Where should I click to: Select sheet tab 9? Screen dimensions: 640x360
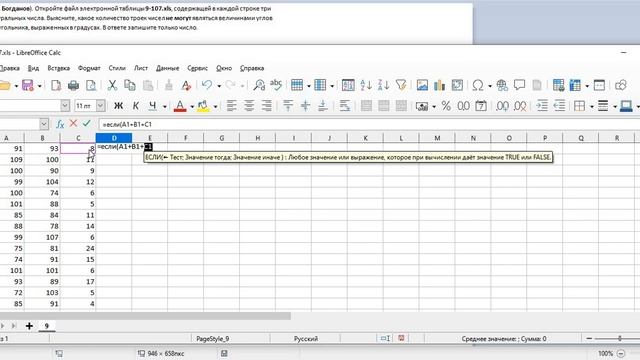pyautogui.click(x=47, y=326)
